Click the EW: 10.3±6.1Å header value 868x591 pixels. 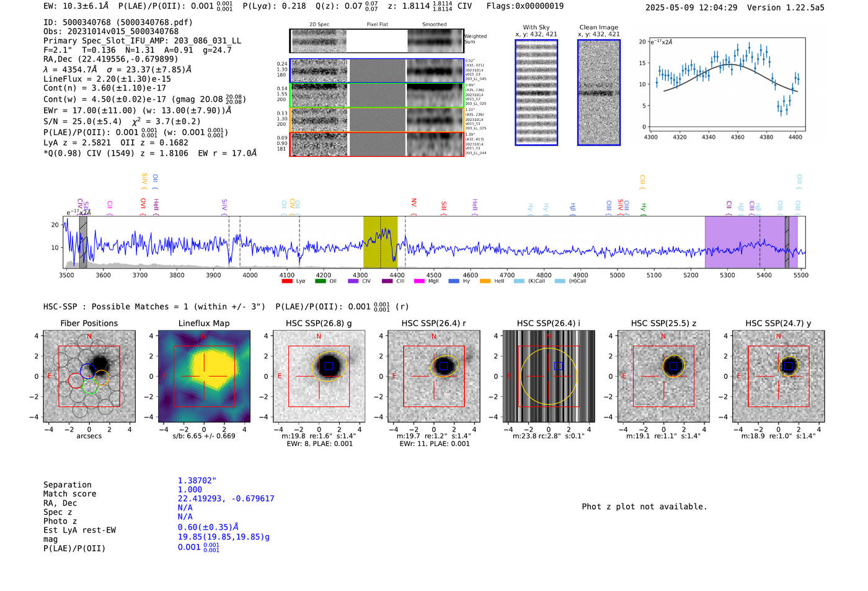(x=76, y=6)
